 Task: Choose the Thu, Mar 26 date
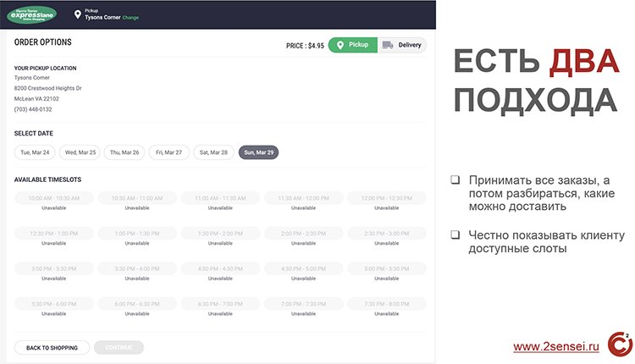point(124,152)
